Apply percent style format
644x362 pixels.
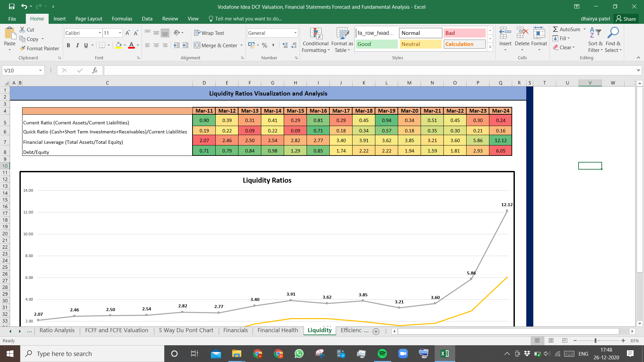pos(265,45)
